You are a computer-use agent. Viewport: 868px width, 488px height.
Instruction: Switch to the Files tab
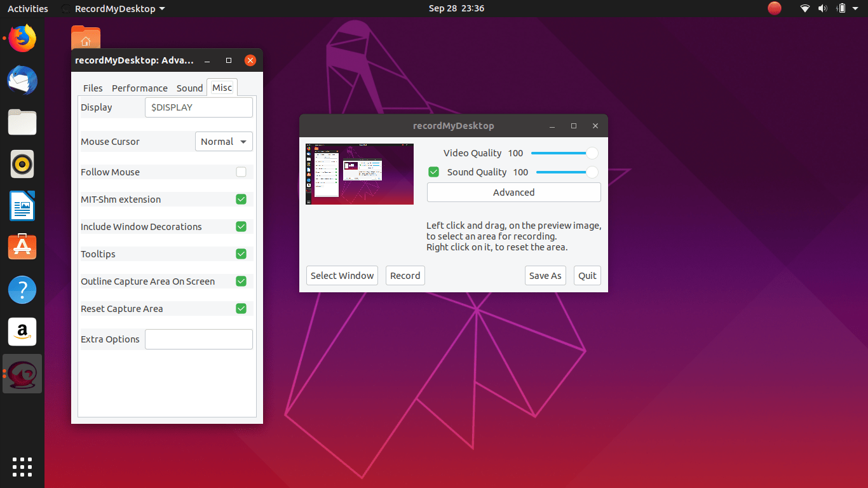[93, 88]
